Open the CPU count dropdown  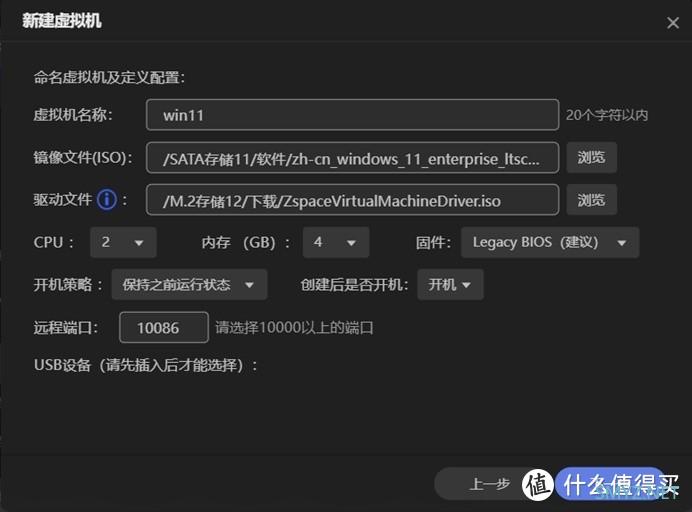pos(123,242)
